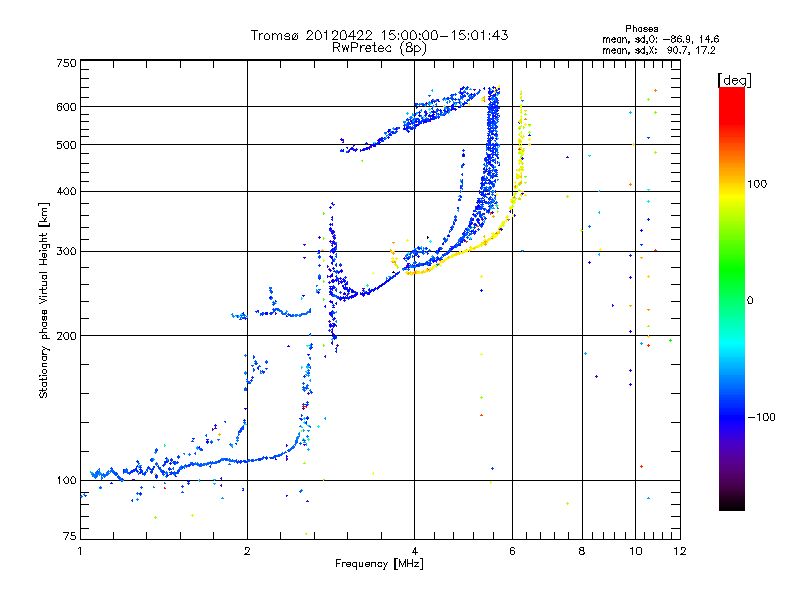800x600 pixels.
Task: Click the black bottom of the phase colorbar
Action: coord(732,503)
